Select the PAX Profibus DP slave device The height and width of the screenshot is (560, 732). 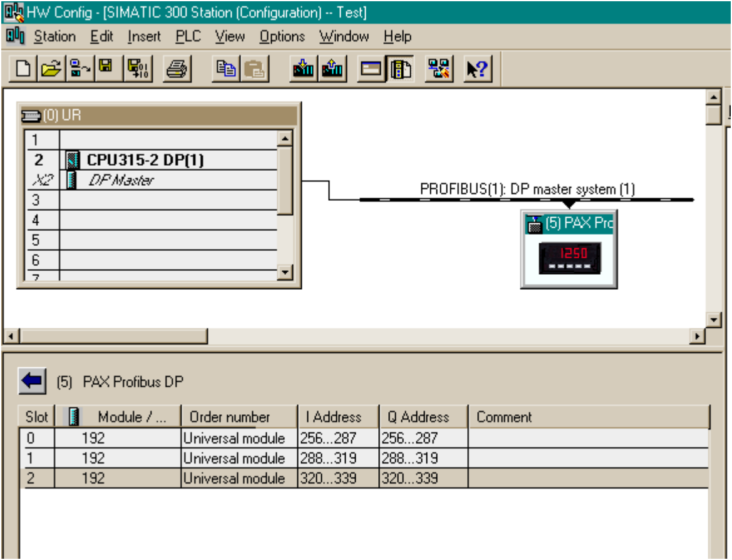(569, 250)
